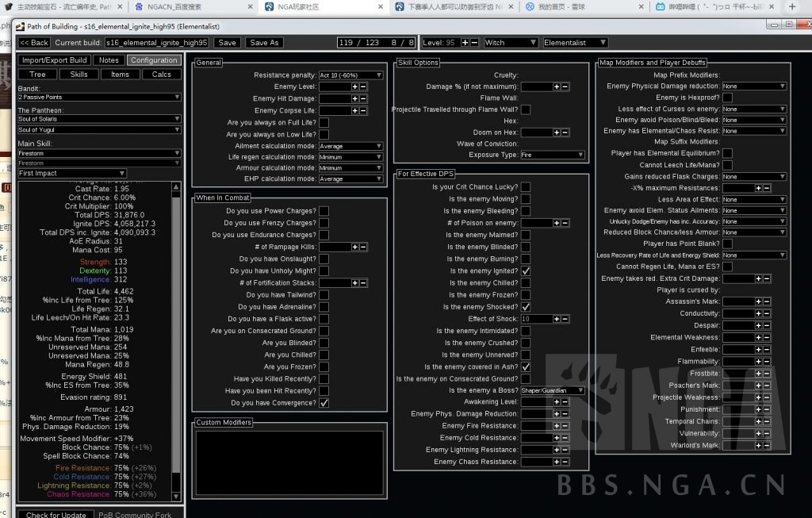Expand the Exposure Type dropdown

coord(553,155)
